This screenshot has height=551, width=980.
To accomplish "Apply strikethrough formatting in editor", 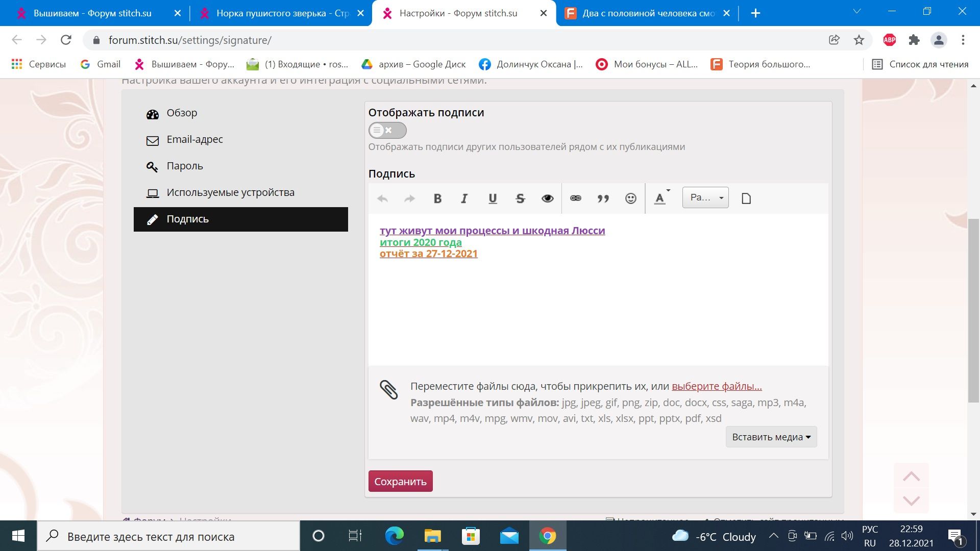I will pyautogui.click(x=520, y=198).
